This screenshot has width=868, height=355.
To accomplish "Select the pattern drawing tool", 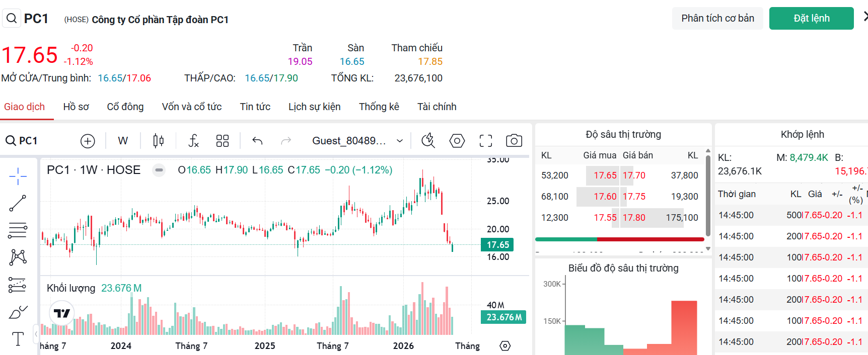I will (18, 257).
